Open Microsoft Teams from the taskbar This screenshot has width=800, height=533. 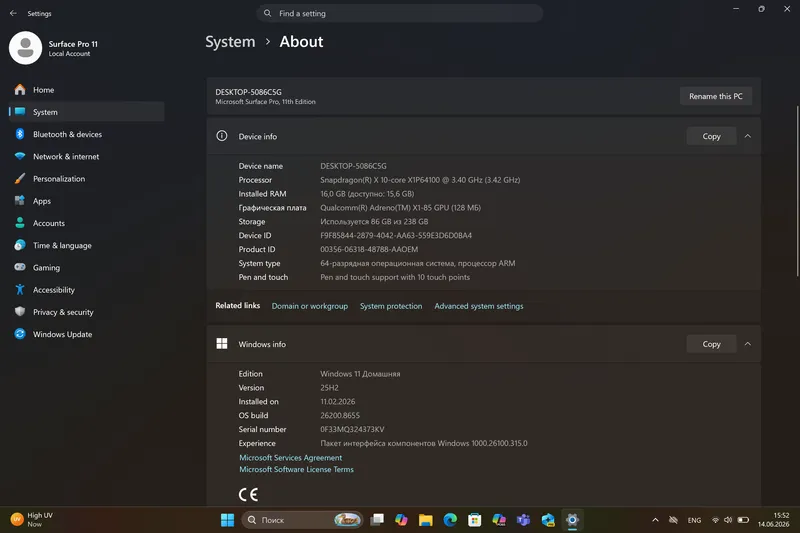tap(523, 520)
